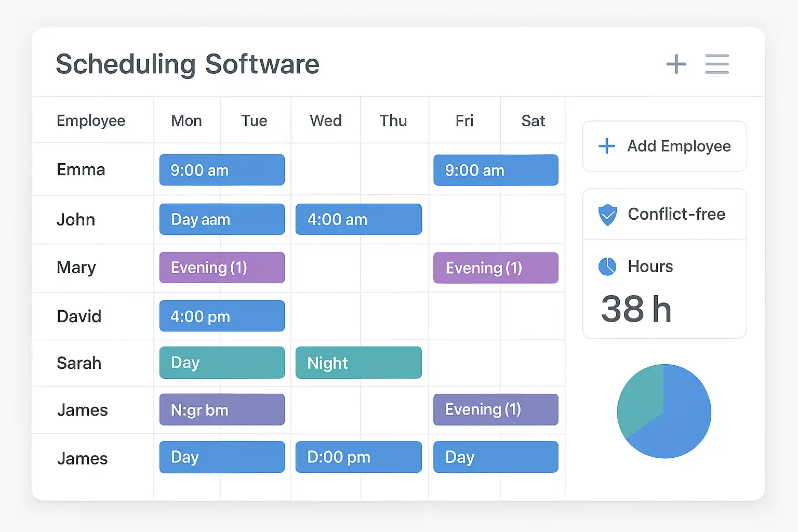Open Emma's Monday 9:00 am shift
The width and height of the screenshot is (798, 532).
click(x=222, y=170)
